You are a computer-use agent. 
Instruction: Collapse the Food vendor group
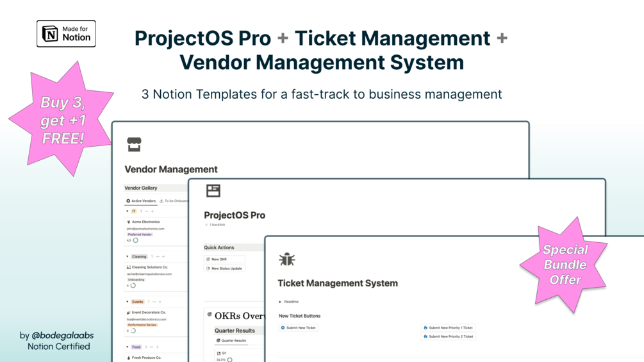click(x=128, y=347)
